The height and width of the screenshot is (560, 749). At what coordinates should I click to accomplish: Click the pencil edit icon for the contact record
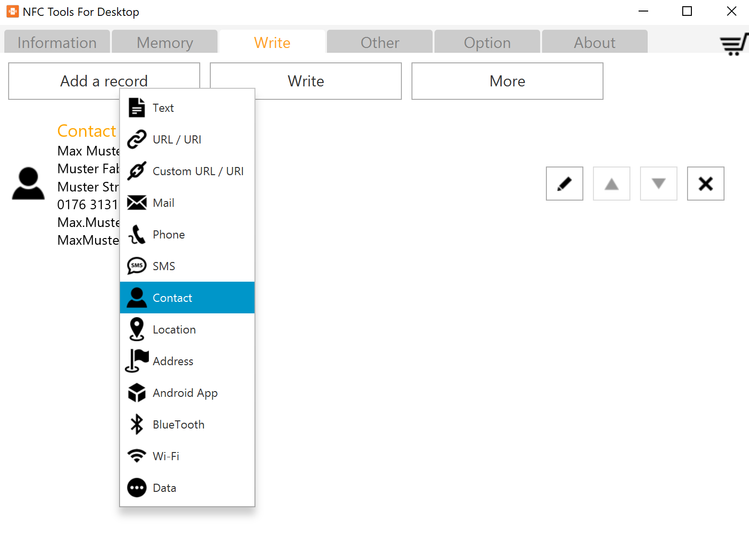coord(564,183)
